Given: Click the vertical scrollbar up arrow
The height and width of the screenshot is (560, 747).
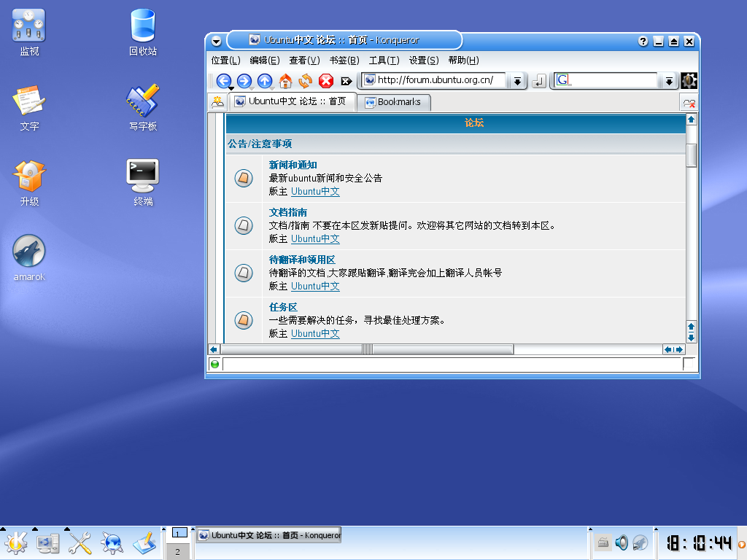Looking at the screenshot, I should tap(692, 119).
